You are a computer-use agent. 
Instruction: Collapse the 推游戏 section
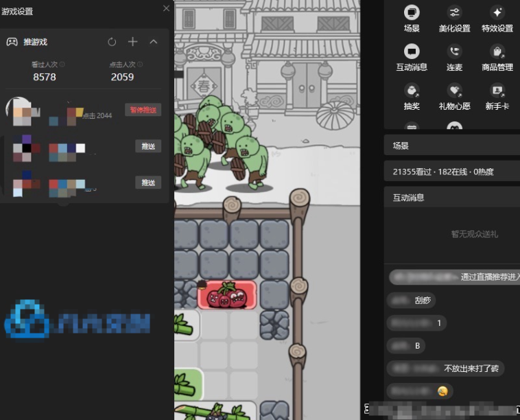(x=154, y=42)
